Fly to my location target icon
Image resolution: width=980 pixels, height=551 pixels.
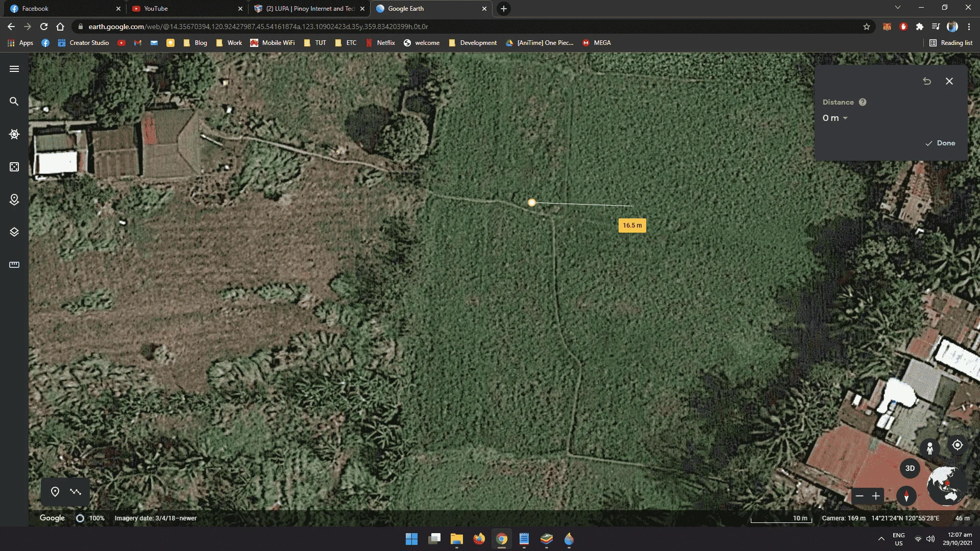point(958,445)
